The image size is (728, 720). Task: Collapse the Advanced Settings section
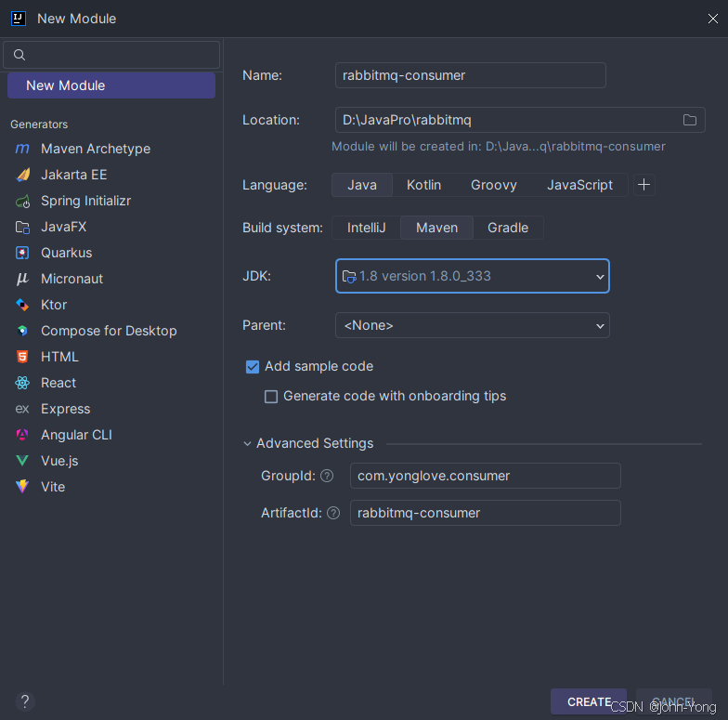click(x=247, y=444)
